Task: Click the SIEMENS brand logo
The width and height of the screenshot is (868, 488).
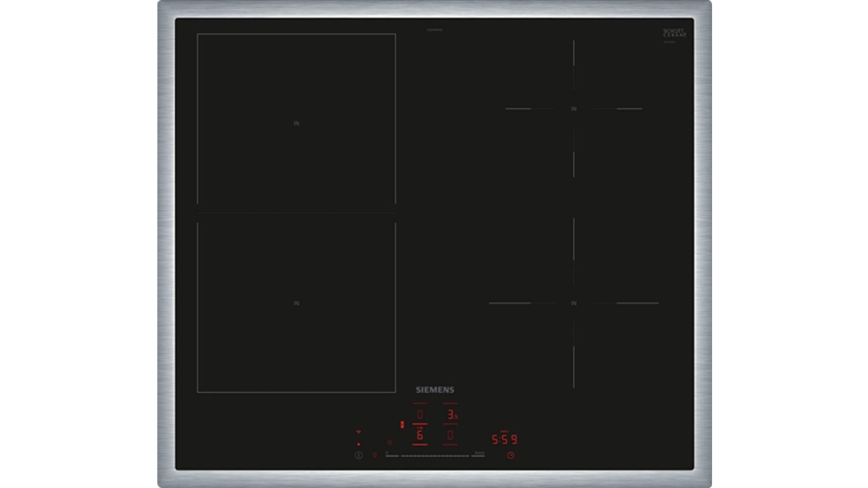Action: pyautogui.click(x=435, y=390)
